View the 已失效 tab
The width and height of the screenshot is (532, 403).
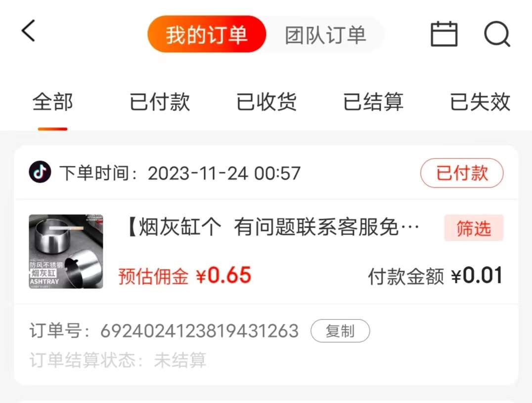480,102
